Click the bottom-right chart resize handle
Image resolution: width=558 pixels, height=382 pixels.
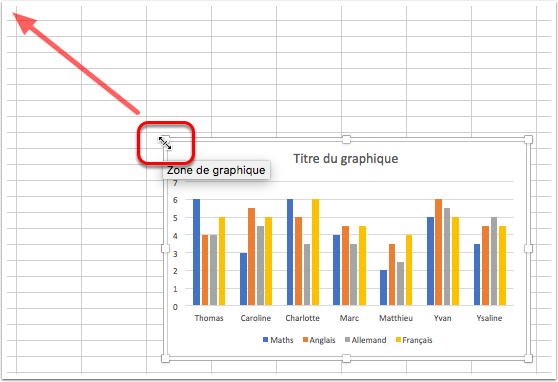tap(528, 359)
